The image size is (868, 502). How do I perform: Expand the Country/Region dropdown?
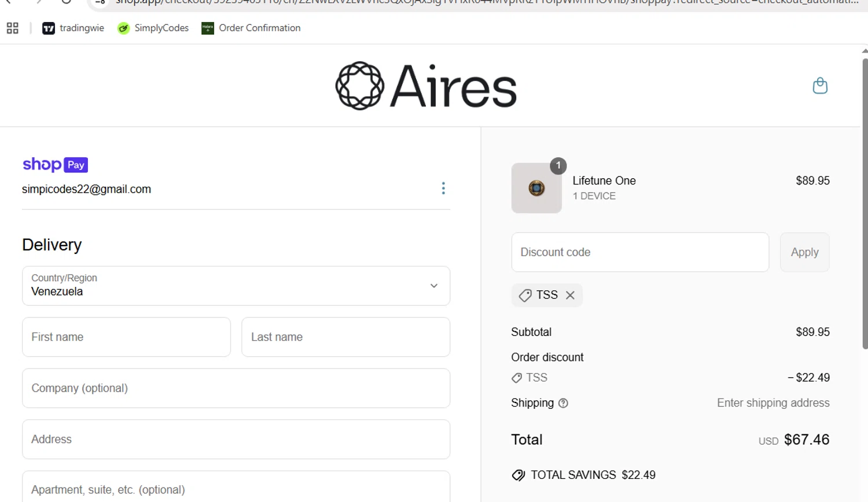pos(236,286)
